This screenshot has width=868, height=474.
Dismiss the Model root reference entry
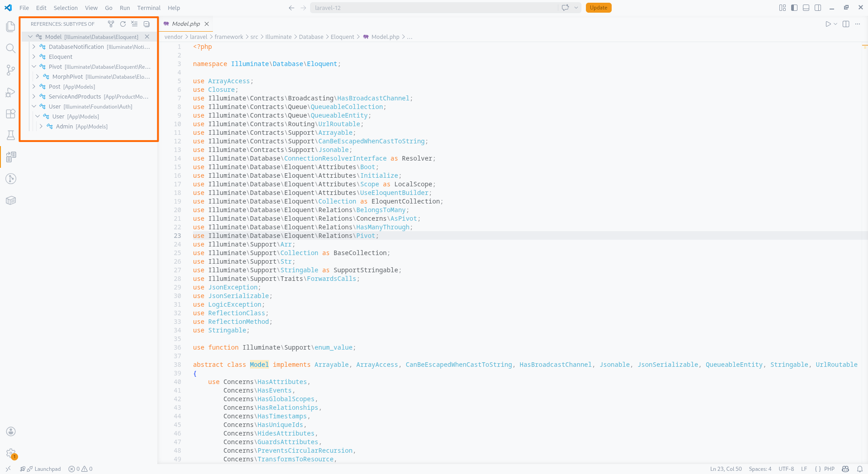tap(147, 37)
